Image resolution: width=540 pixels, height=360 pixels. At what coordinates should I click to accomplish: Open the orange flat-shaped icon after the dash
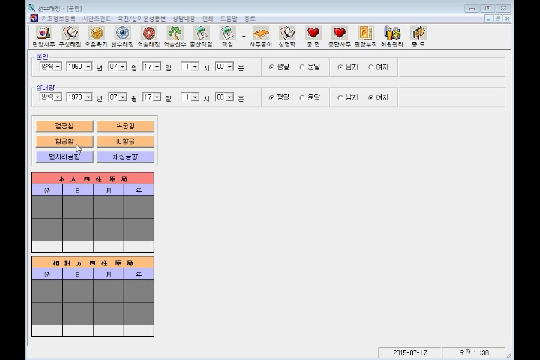pos(261,36)
